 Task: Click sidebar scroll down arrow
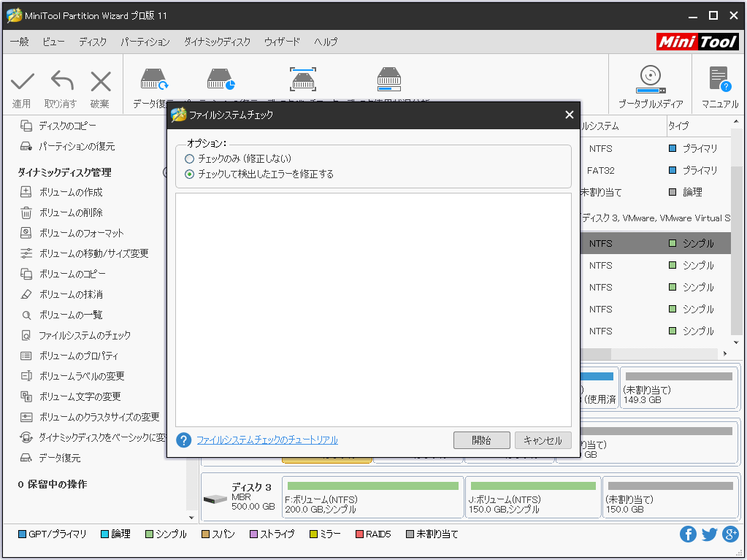[x=191, y=517]
